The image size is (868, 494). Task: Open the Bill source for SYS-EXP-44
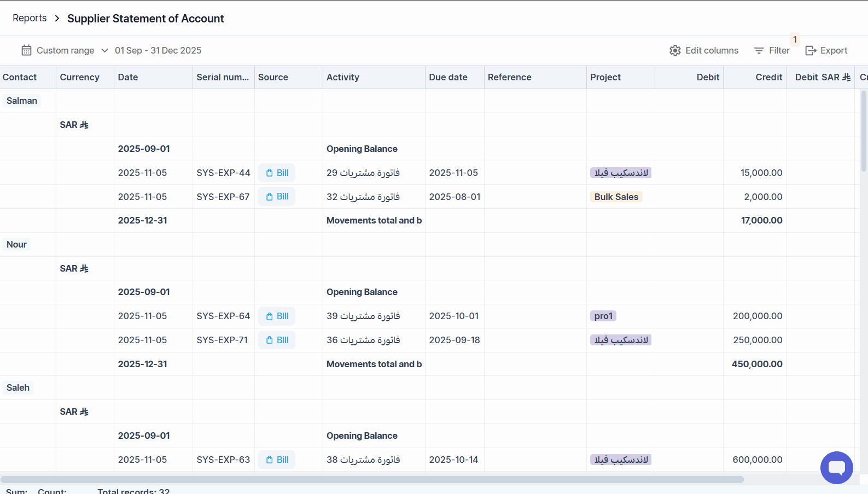point(277,173)
